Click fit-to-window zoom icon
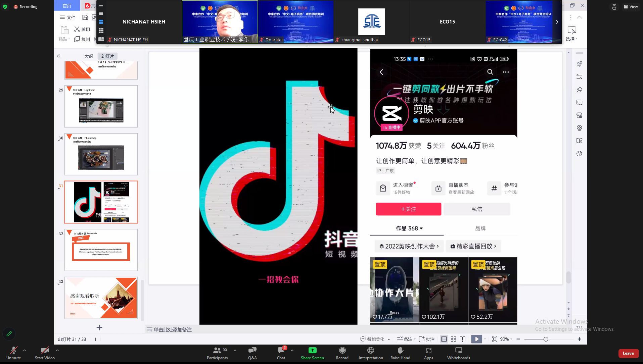This screenshot has height=364, width=643. [495, 339]
